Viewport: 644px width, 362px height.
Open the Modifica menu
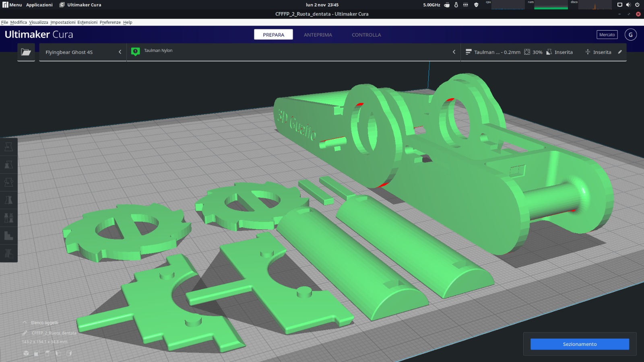click(x=19, y=22)
